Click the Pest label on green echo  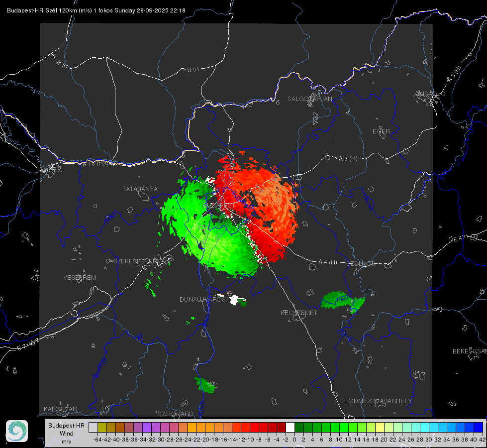[343, 299]
